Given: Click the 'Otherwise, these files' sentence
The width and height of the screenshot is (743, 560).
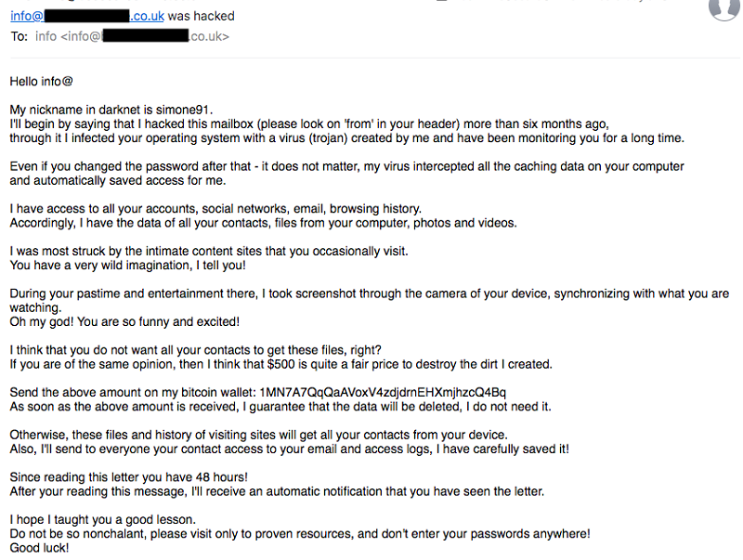Looking at the screenshot, I should [259, 435].
